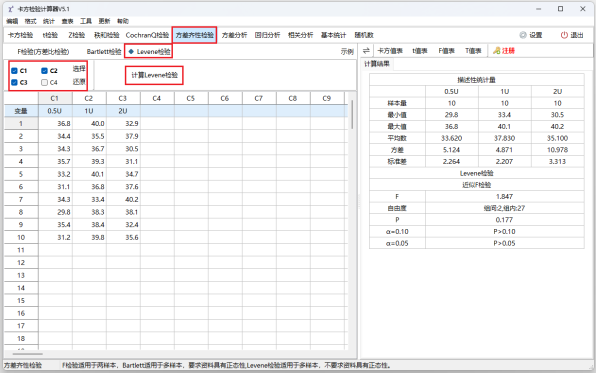Switch to the 随机数 tab
The width and height of the screenshot is (596, 373).
364,35
